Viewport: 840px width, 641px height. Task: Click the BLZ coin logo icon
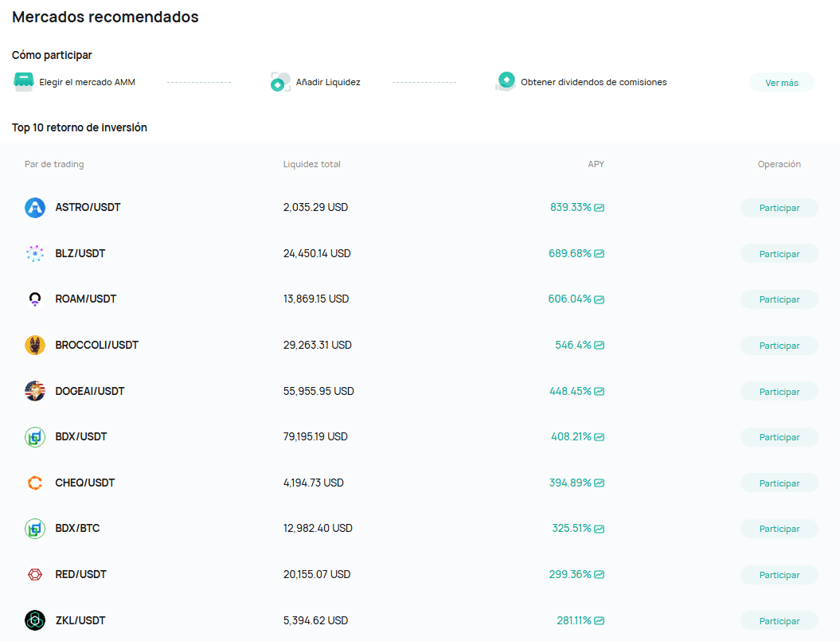(x=35, y=253)
